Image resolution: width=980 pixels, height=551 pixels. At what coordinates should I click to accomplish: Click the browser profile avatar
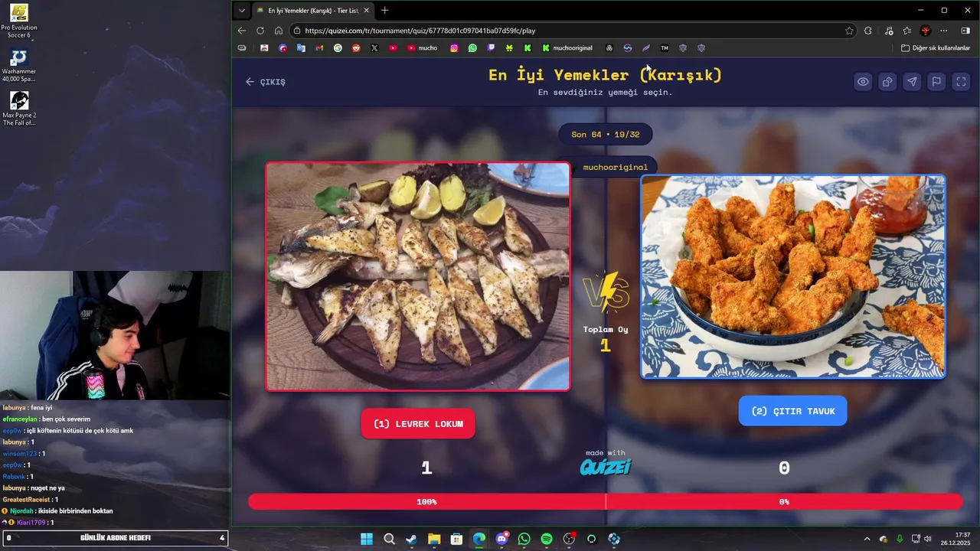926,31
